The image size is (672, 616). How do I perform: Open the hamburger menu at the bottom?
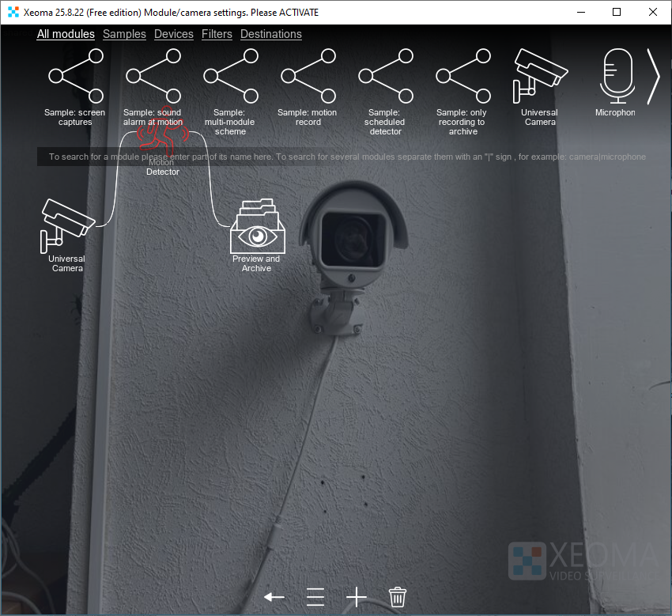315,597
